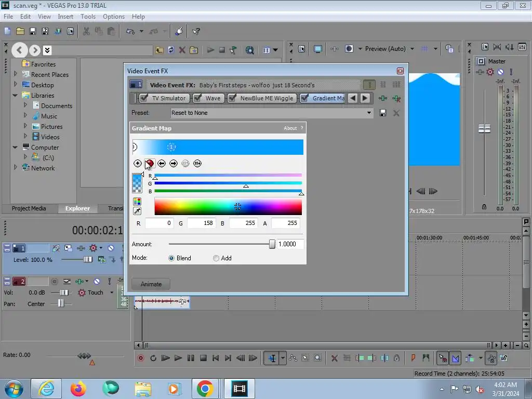Image resolution: width=532 pixels, height=399 pixels.
Task: Play the timeline from transport bar
Action: (178, 358)
